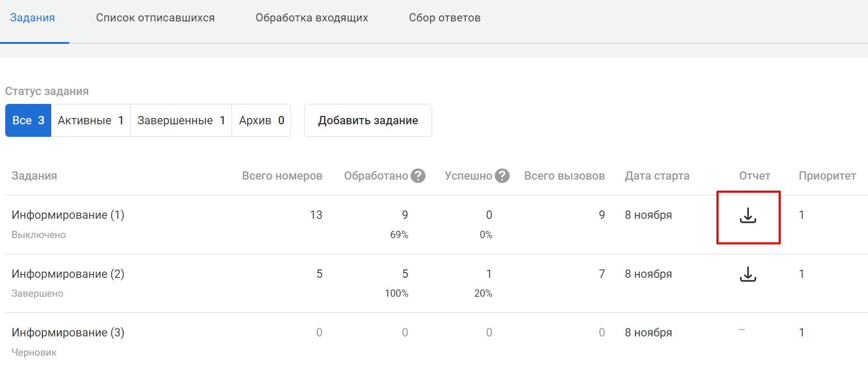Open the Сбор ответов tab
The height and width of the screenshot is (376, 868).
point(445,18)
